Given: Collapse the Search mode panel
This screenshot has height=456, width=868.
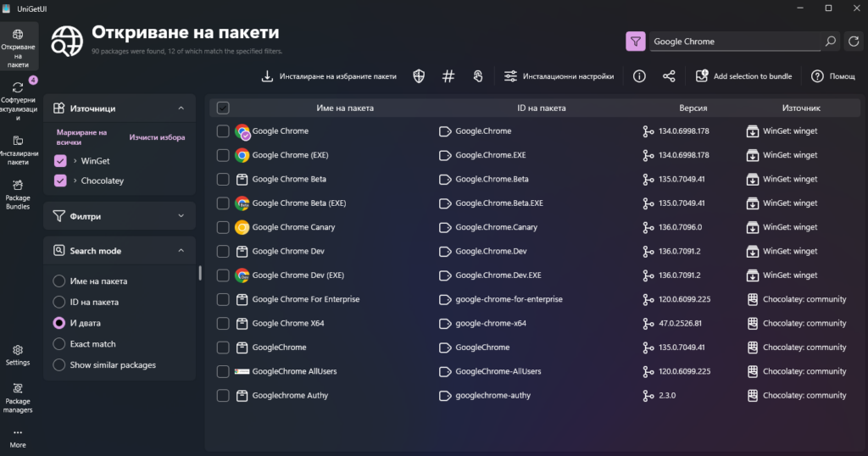Looking at the screenshot, I should coord(181,251).
